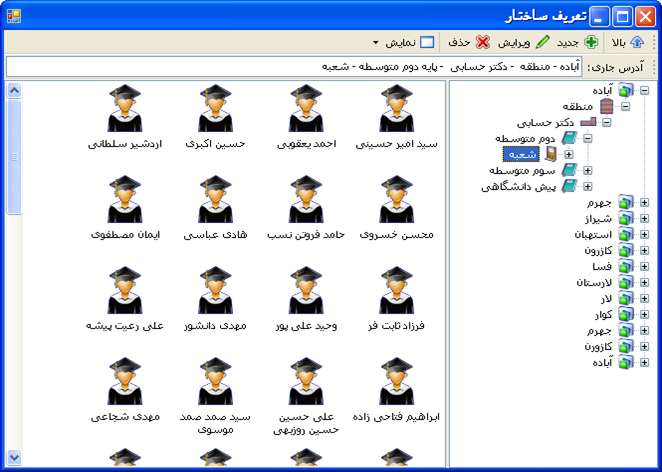The image size is (662, 472).
Task: Select the پیش دانشگاهی grade in the tree
Action: (x=518, y=187)
